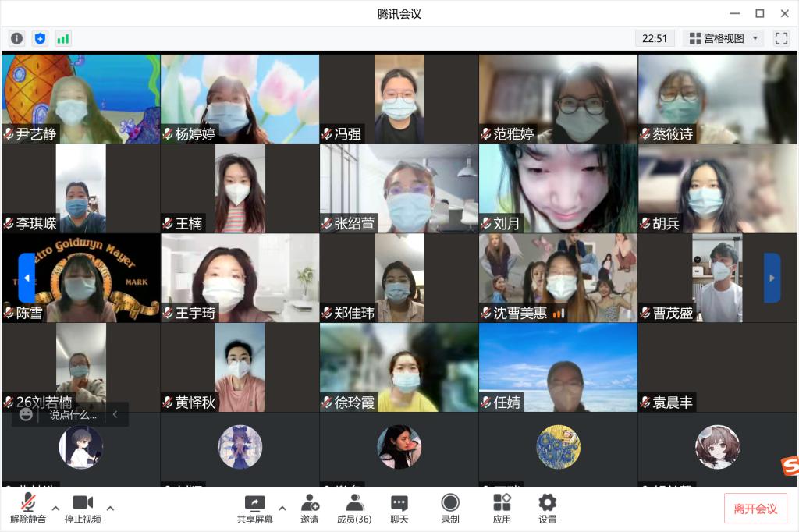Viewport: 799px width, 532px height.
Task: Expand video options arrow beside 停止视频
Action: (110, 509)
